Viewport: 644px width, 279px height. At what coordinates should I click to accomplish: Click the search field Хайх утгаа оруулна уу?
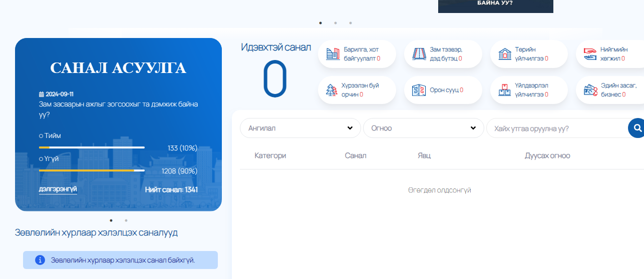[x=557, y=128]
